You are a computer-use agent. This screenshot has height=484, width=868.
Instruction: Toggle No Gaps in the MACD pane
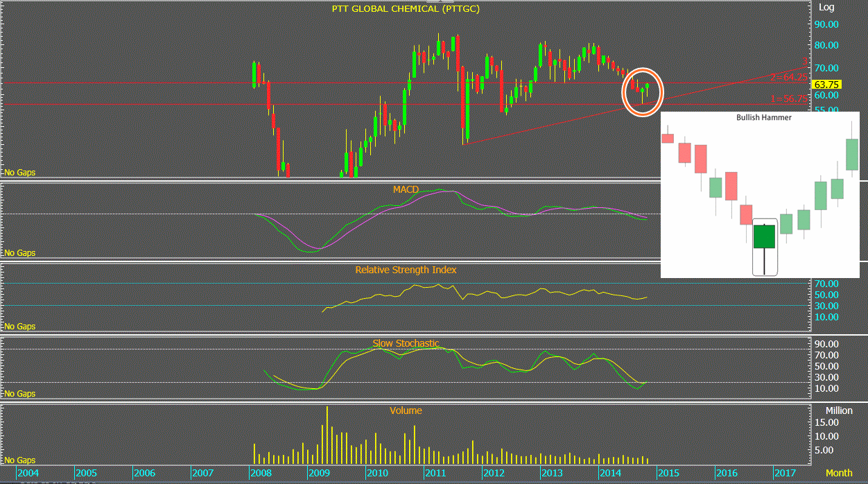[20, 254]
